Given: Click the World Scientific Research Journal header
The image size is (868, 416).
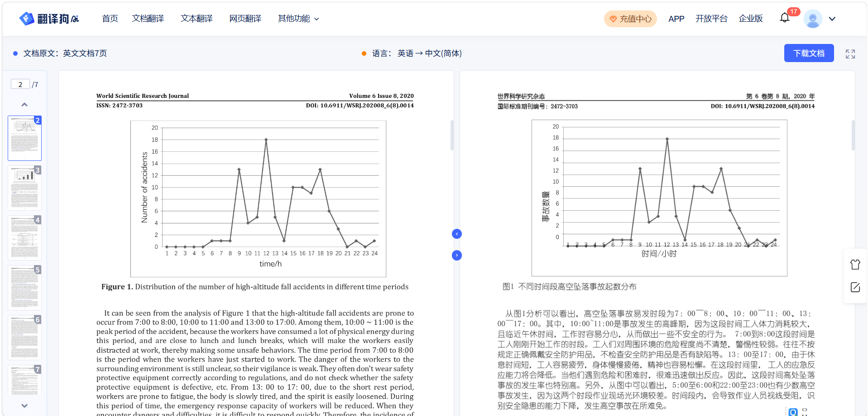Looking at the screenshot, I should pos(143,96).
